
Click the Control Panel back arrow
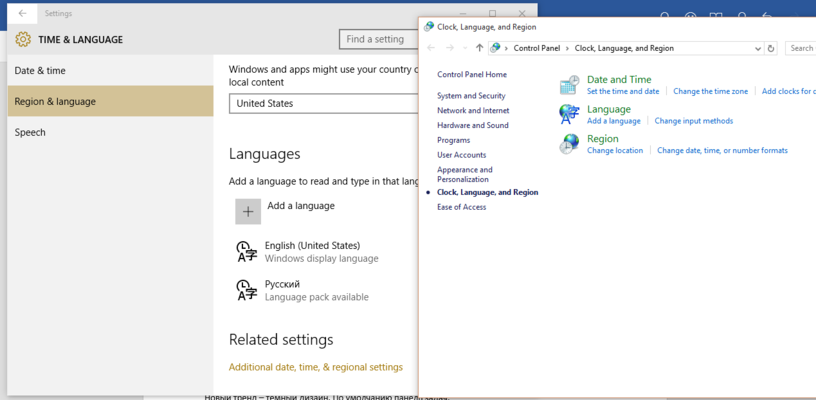[x=431, y=48]
